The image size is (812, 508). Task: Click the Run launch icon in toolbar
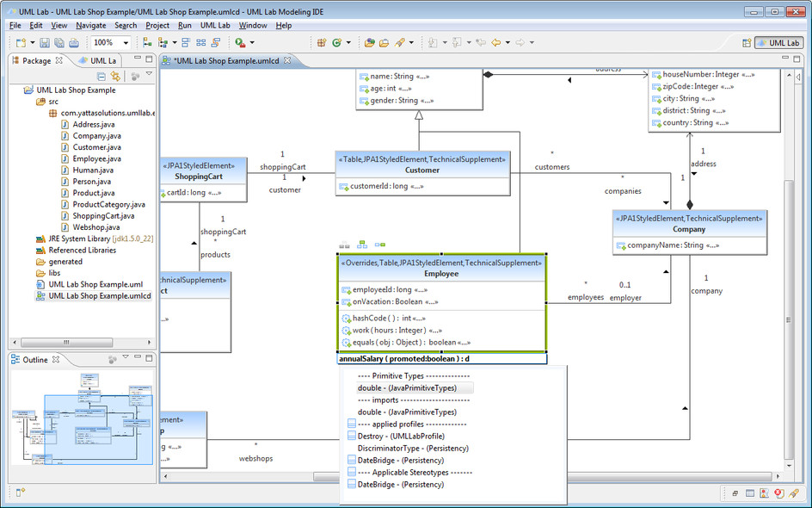tap(240, 42)
